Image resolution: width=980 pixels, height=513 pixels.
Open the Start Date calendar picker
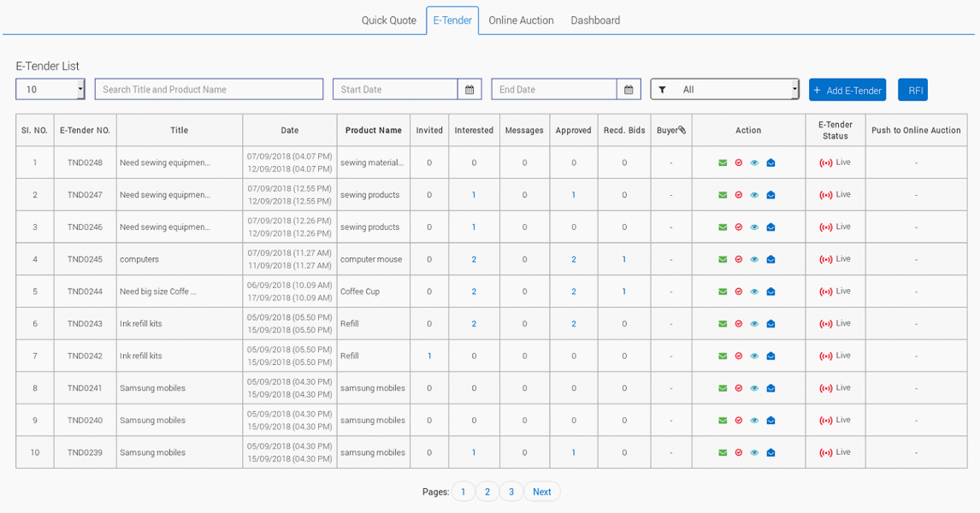(469, 90)
